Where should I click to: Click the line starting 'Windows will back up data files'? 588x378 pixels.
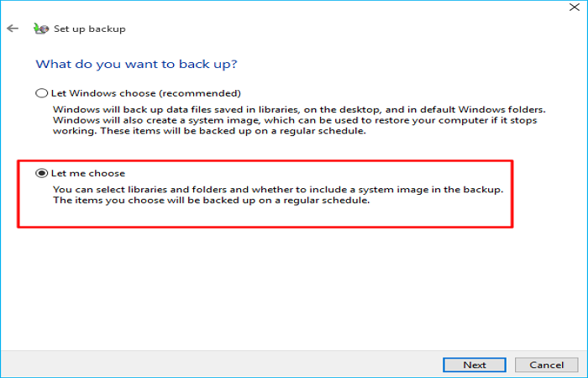coord(298,110)
